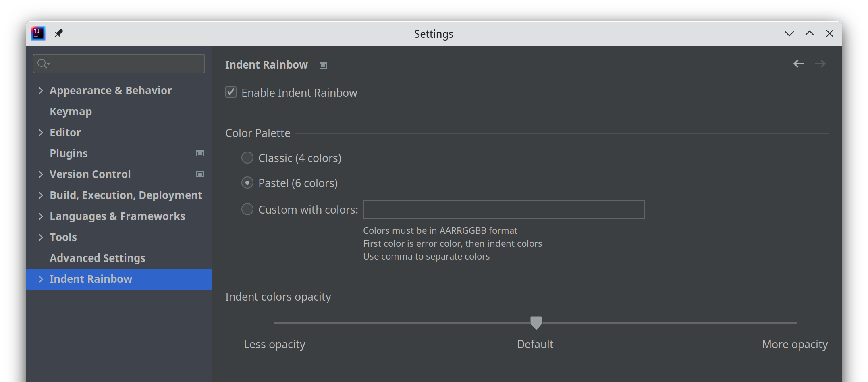
Task: Click the external page icon beside Version Control
Action: tap(199, 174)
